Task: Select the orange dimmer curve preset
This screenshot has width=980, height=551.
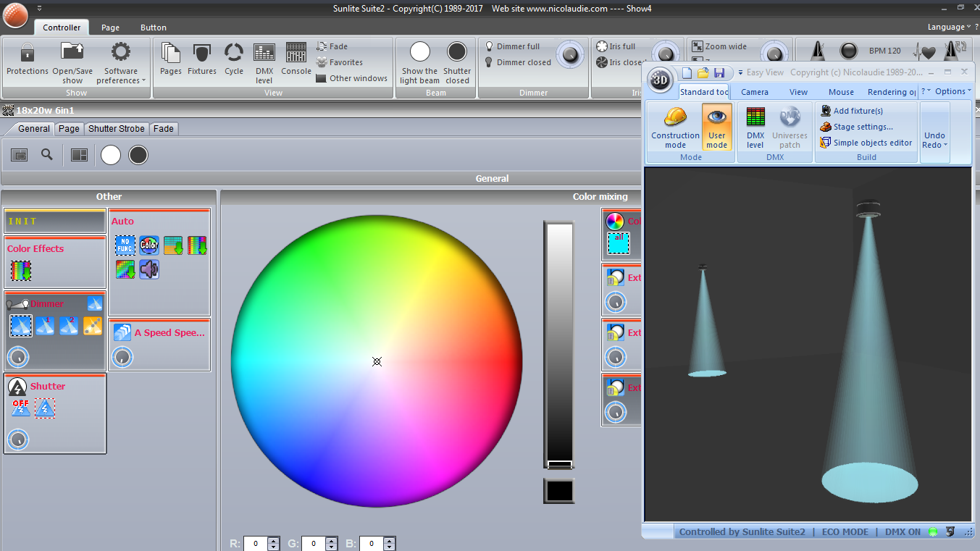Action: (93, 326)
